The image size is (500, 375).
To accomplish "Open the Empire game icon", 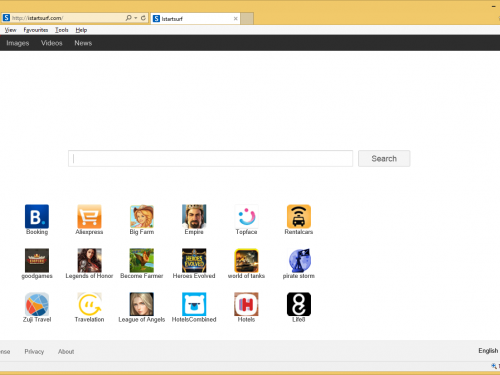I will (194, 216).
